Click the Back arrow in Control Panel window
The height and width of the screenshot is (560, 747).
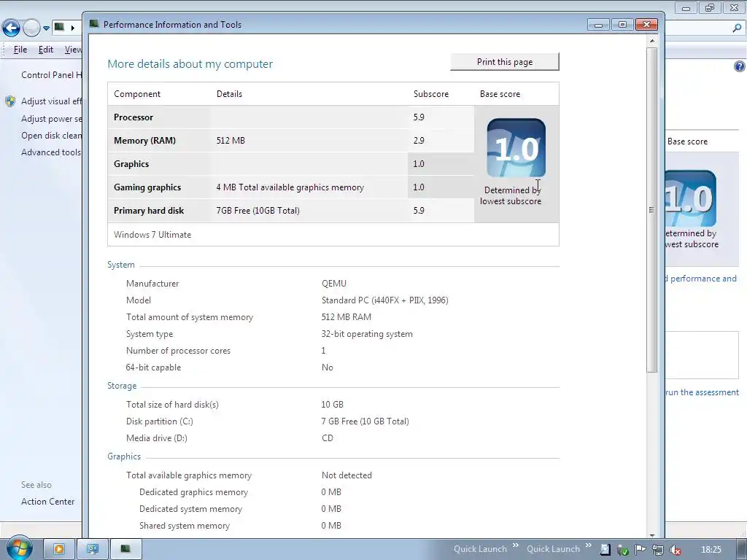coord(12,28)
